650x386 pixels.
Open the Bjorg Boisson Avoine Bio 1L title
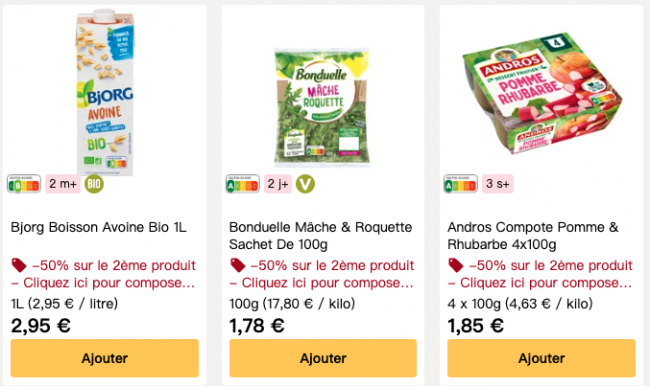(x=99, y=227)
